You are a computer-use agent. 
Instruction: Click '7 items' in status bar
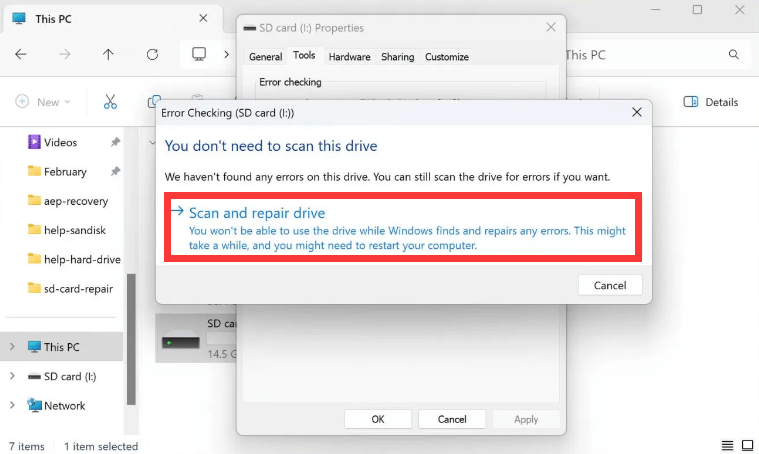27,446
